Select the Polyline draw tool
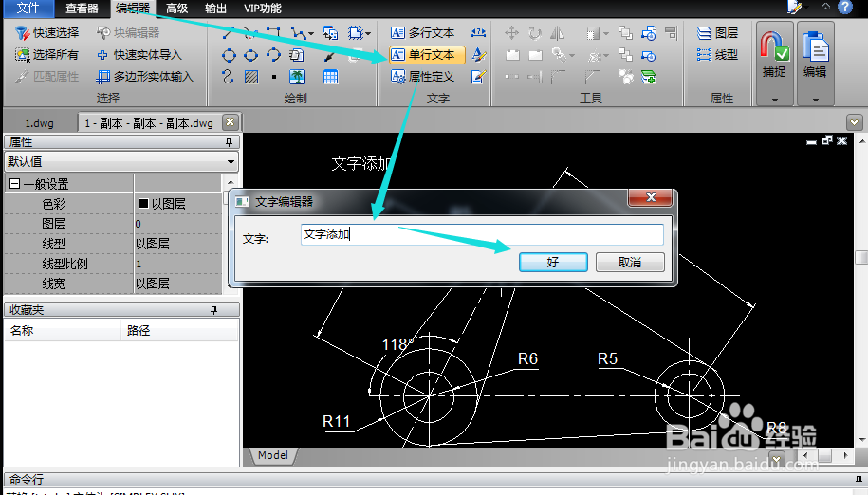 tap(298, 33)
